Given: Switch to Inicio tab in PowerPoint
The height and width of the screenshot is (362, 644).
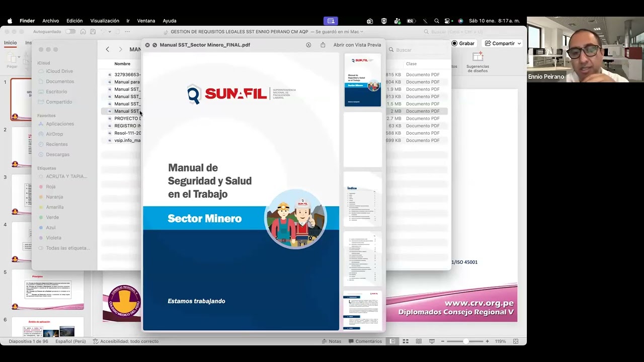Looking at the screenshot, I should (11, 43).
